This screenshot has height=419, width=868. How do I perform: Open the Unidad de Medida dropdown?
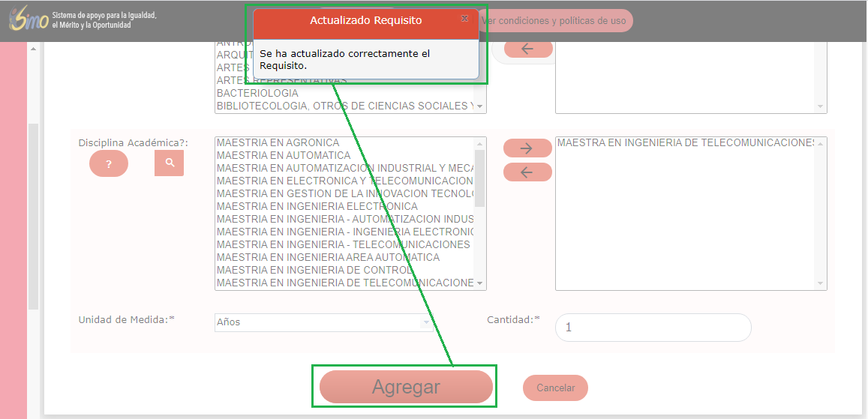click(x=324, y=322)
